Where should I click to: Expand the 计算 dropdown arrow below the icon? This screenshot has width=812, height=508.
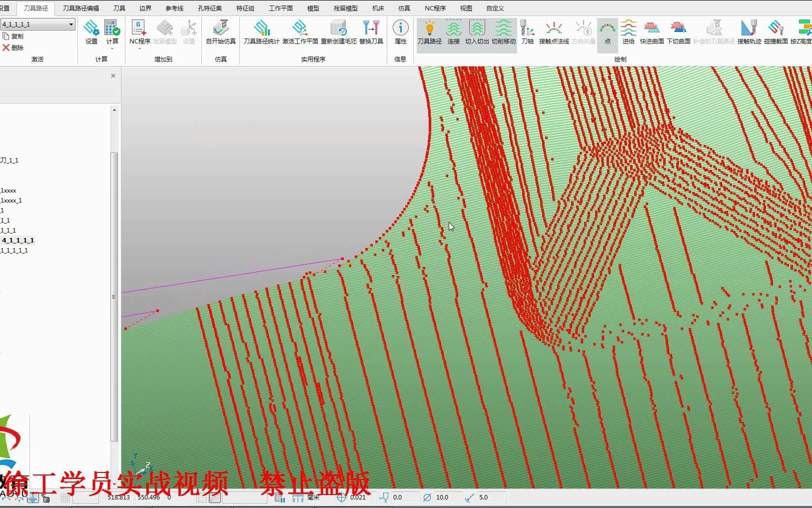pyautogui.click(x=112, y=49)
